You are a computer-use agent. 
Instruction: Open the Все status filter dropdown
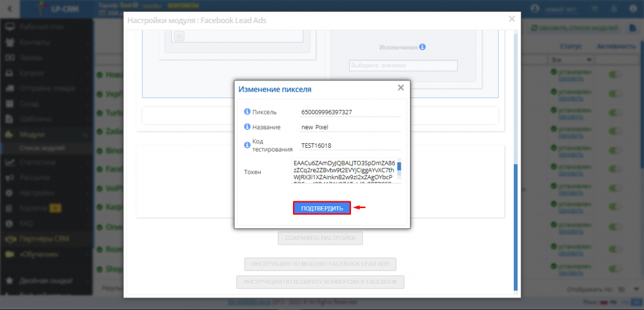click(571, 60)
